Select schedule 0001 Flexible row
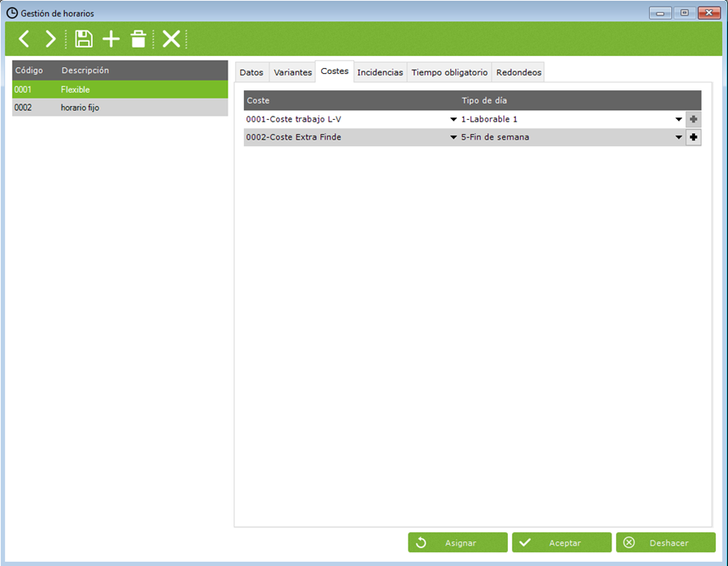 point(120,90)
